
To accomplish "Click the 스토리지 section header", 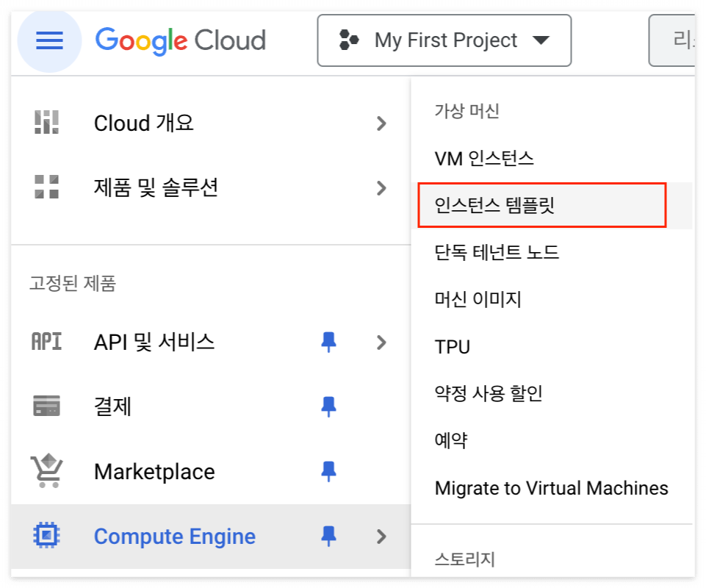I will click(x=464, y=559).
